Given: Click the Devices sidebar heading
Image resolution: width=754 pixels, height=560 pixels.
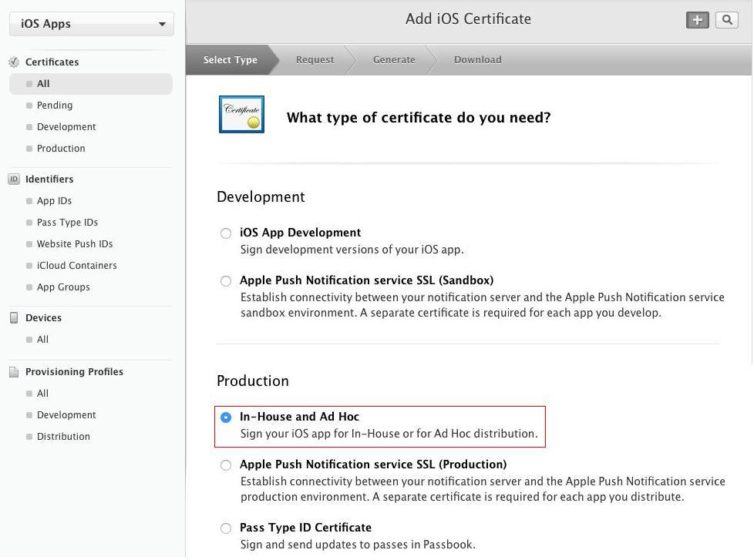Looking at the screenshot, I should point(43,318).
